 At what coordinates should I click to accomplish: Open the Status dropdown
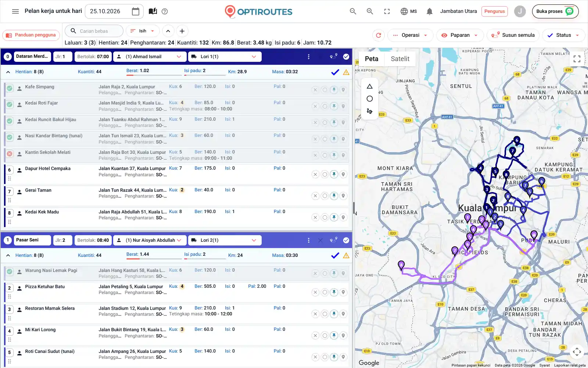(x=563, y=35)
